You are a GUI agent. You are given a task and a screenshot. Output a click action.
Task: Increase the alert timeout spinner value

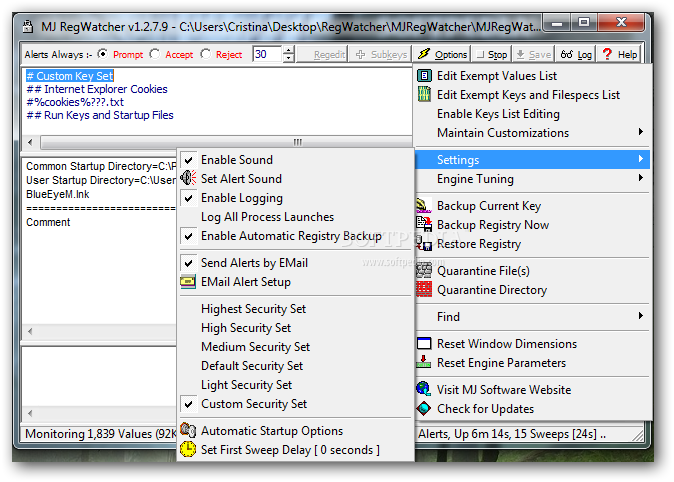coord(289,50)
